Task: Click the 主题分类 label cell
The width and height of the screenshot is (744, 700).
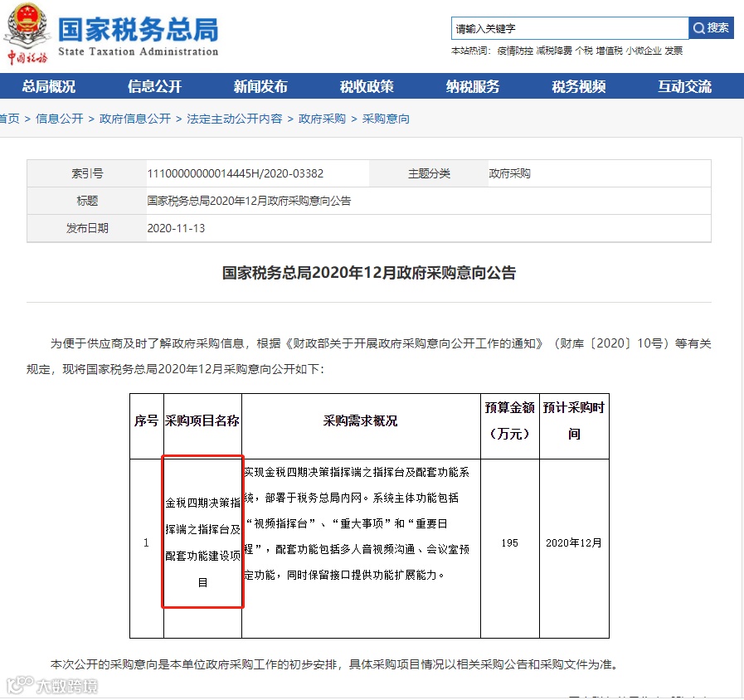Action: 429,173
